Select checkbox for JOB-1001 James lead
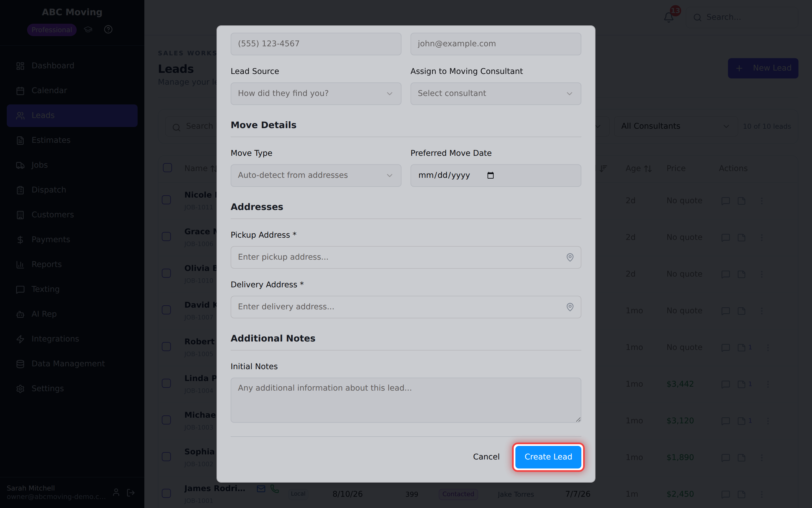This screenshot has width=812, height=508. 166,493
